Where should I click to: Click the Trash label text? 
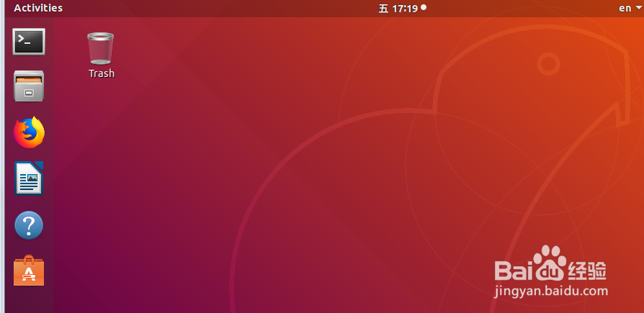[x=102, y=73]
